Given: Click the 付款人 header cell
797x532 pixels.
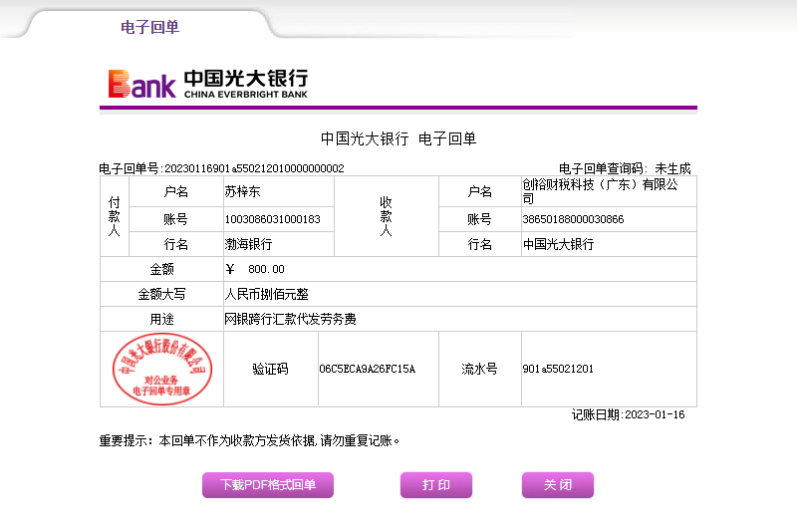Looking at the screenshot, I should (x=115, y=217).
